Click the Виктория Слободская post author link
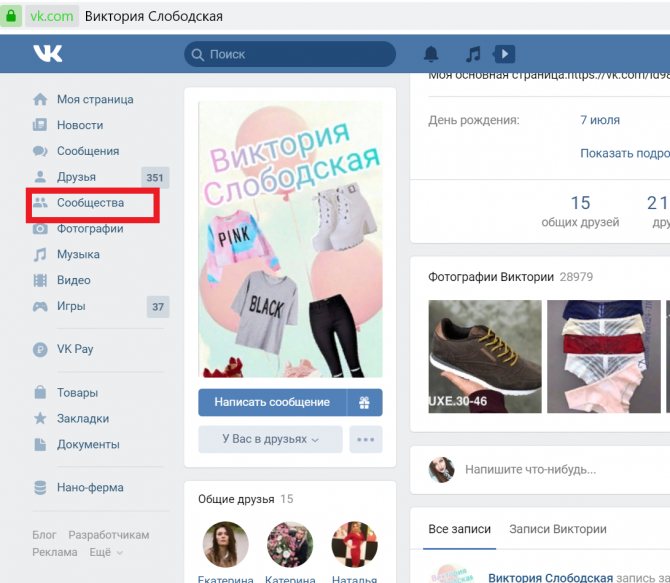This screenshot has width=670, height=583. tap(551, 578)
